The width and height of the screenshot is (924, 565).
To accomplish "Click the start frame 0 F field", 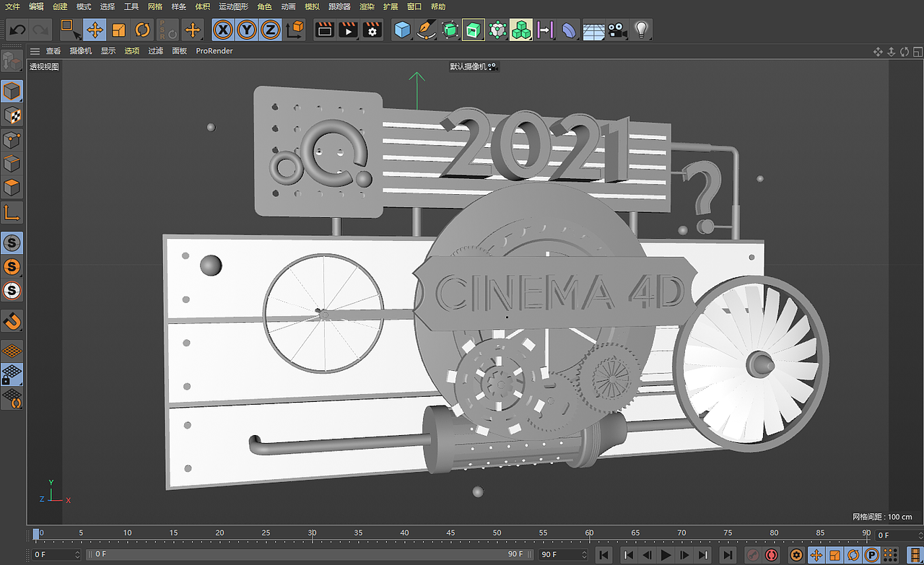I will click(57, 554).
